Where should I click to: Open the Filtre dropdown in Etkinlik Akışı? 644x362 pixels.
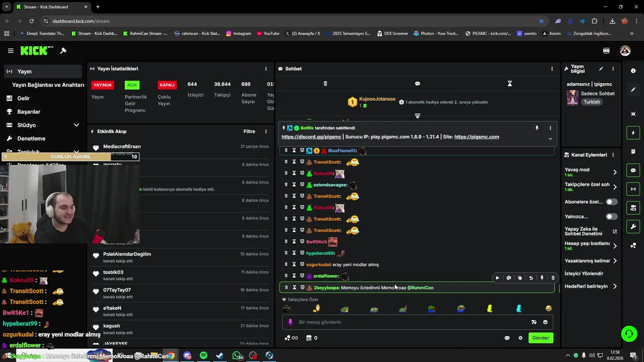coord(250,132)
